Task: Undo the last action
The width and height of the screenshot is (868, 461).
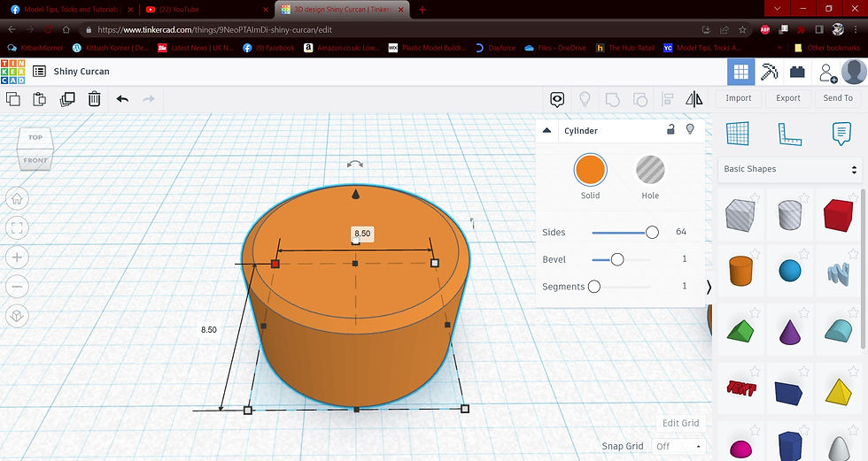Action: pyautogui.click(x=122, y=99)
